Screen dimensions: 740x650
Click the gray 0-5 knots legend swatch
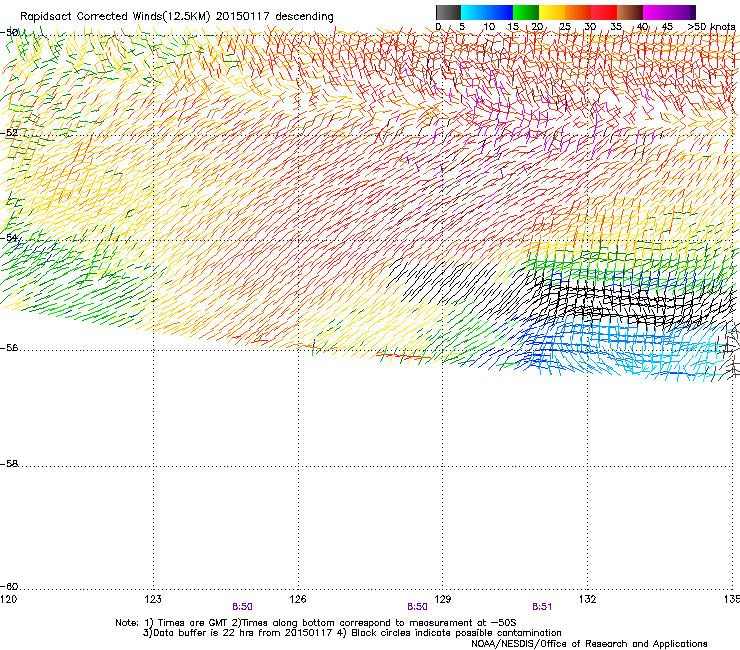(x=448, y=12)
